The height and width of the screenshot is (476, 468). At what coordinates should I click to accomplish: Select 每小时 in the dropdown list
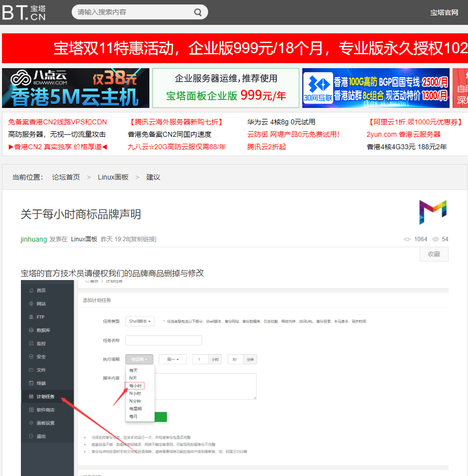[x=136, y=385]
